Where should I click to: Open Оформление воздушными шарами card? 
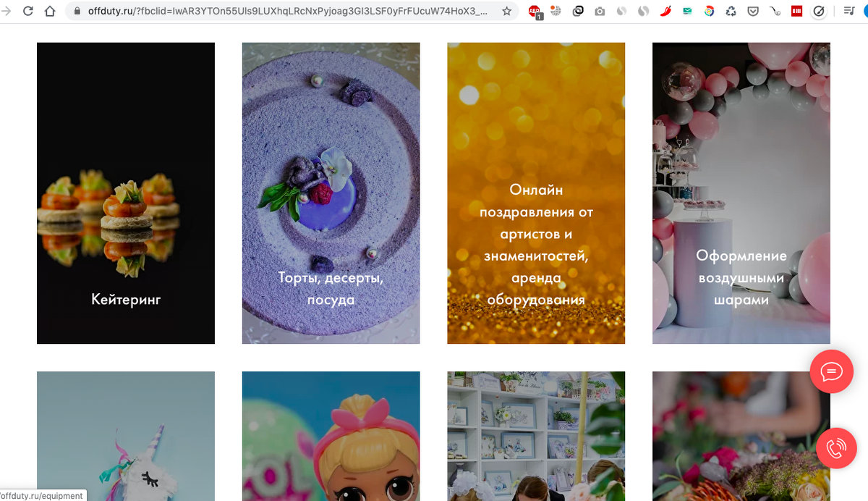tap(741, 193)
